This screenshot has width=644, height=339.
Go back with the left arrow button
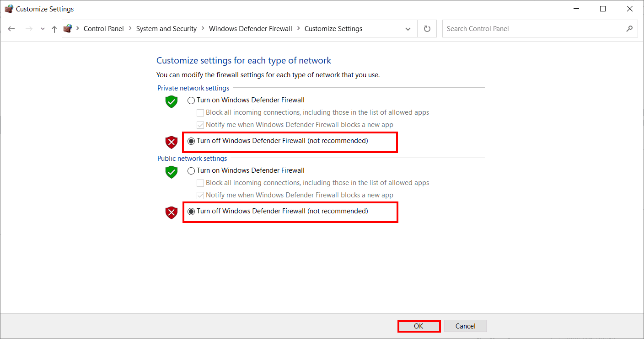(11, 29)
